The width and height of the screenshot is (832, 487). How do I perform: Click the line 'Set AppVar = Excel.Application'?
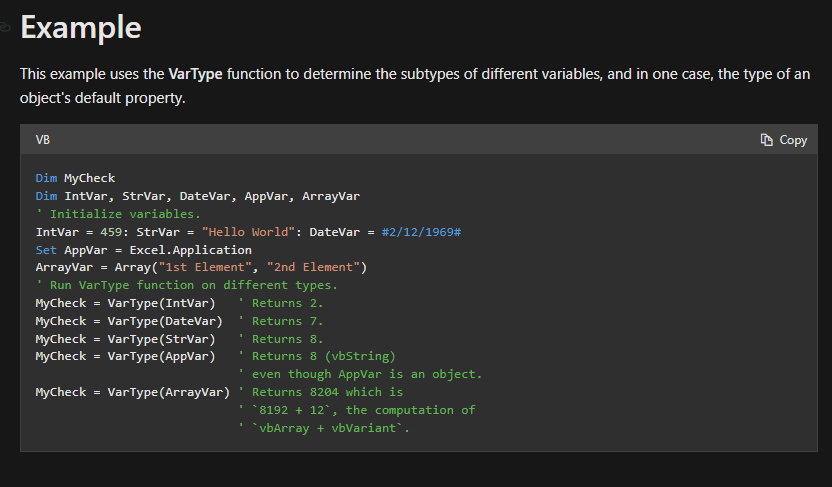143,250
